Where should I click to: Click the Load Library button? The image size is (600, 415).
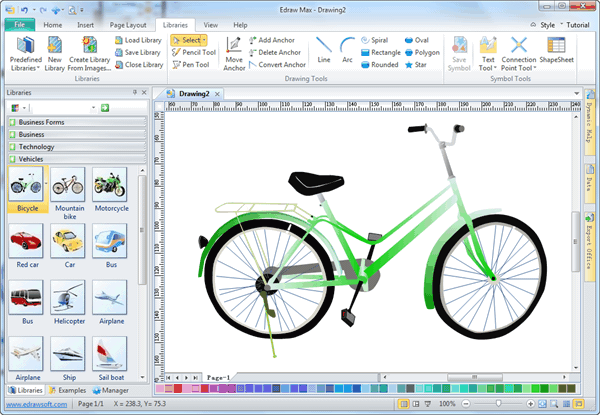click(139, 40)
